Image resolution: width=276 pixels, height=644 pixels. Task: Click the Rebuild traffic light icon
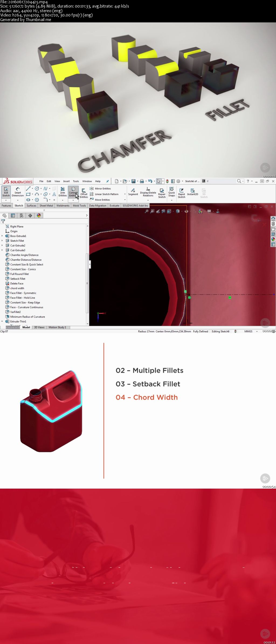click(x=167, y=181)
